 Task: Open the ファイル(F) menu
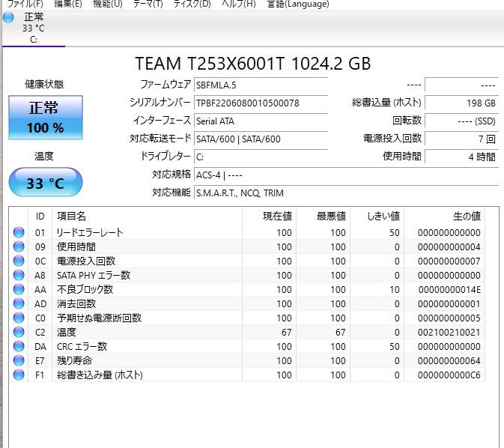[x=25, y=4]
